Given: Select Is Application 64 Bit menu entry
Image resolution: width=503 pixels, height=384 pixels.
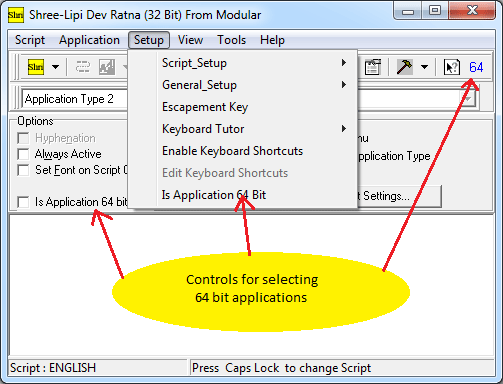Looking at the screenshot, I should click(x=243, y=195).
